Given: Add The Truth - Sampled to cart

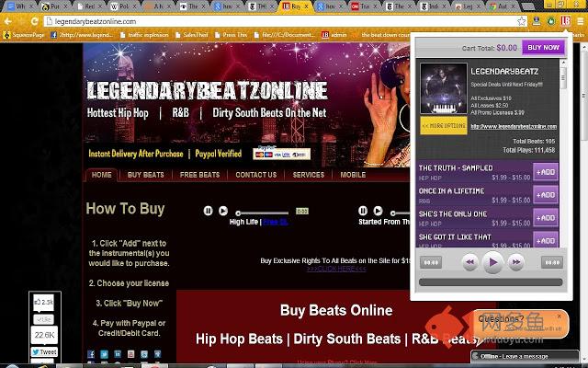Looking at the screenshot, I should [546, 172].
